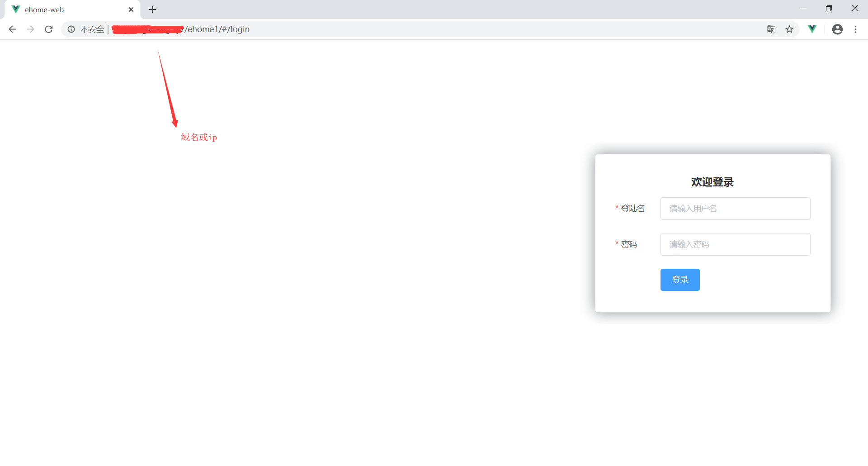Focus the address bar URL /ehome1/#/login
This screenshot has height=466, width=868.
[x=217, y=29]
